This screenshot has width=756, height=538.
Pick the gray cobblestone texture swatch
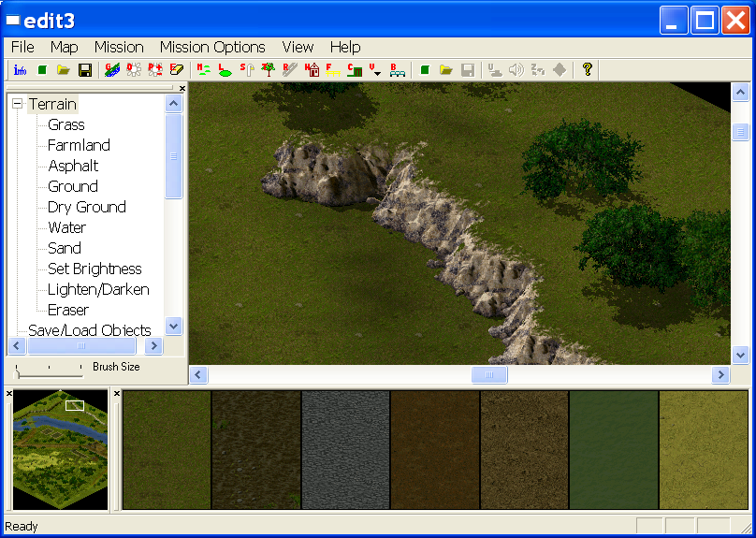pos(345,450)
